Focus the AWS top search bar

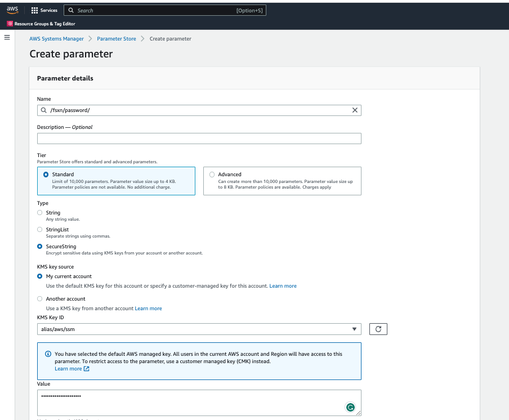[163, 10]
